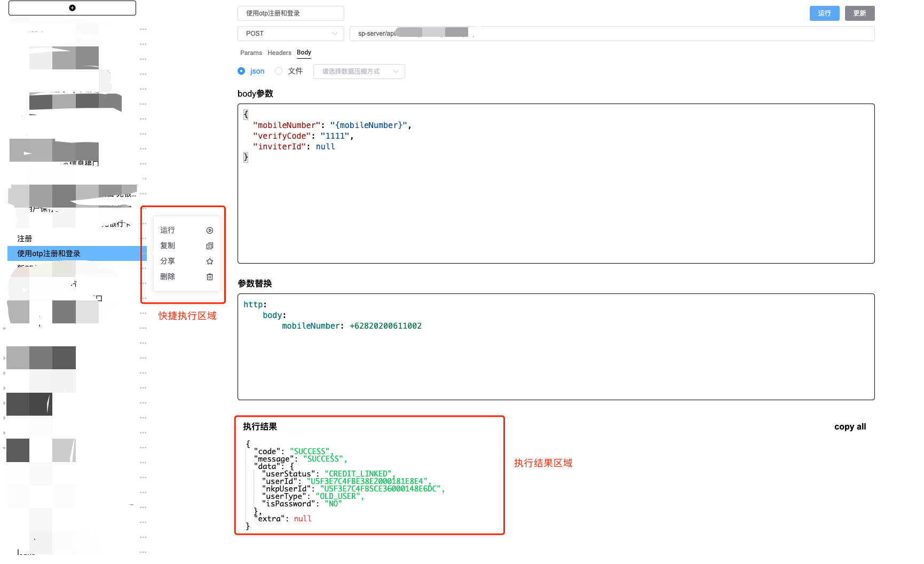Click "code": "SUCCESS" line in result
Image resolution: width=924 pixels, height=564 pixels.
click(294, 451)
